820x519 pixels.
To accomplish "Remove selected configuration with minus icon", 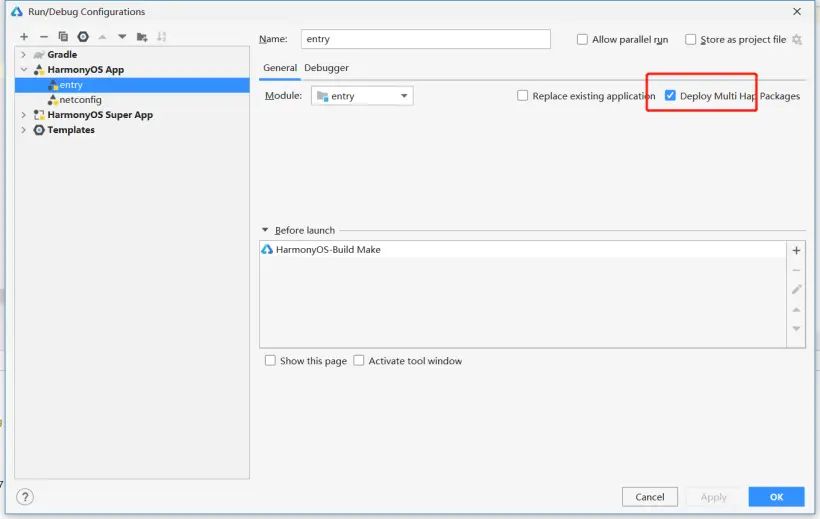I will (x=44, y=37).
